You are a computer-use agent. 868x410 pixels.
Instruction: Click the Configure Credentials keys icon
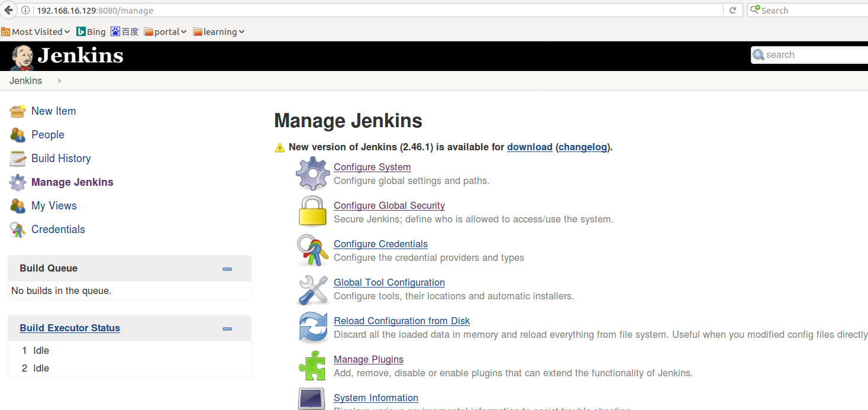312,250
